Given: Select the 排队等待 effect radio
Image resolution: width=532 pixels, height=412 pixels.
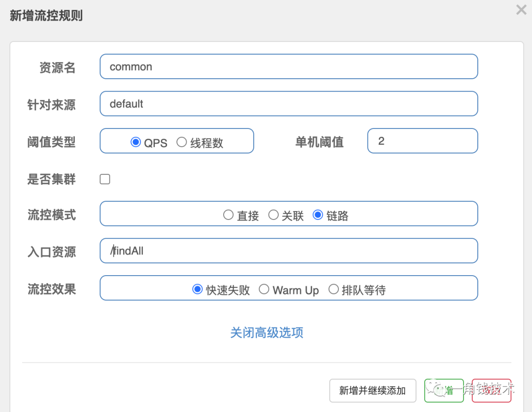Looking at the screenshot, I should 333,289.
